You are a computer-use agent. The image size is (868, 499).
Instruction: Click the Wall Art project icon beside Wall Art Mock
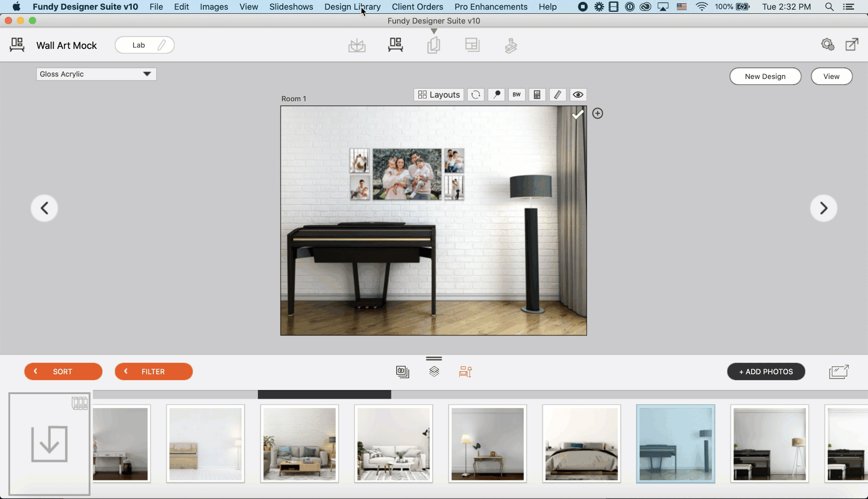pos(17,45)
